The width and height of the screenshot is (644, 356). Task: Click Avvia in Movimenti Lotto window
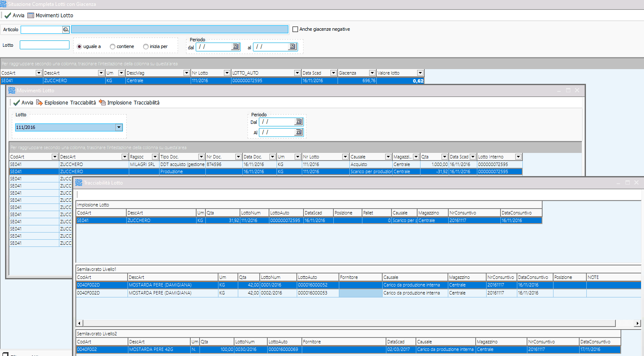click(x=23, y=103)
